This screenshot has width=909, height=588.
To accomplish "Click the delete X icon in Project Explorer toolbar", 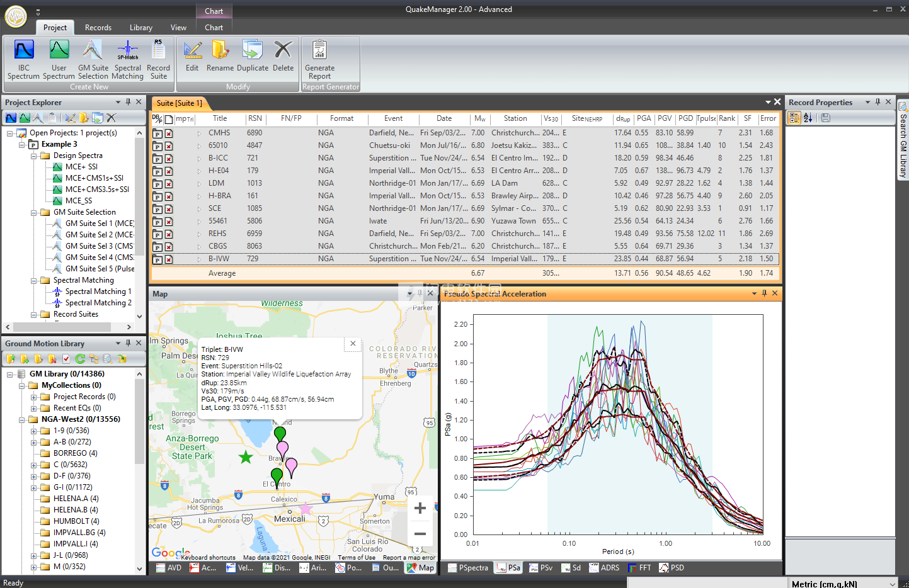I will [x=111, y=118].
